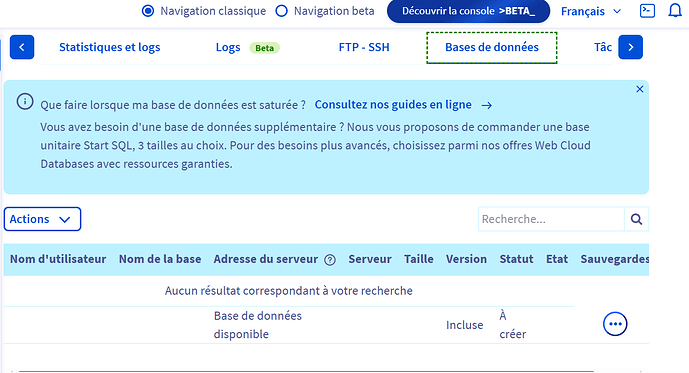689x373 pixels.
Task: Click the Base de données disponible cell
Action: pos(257,325)
